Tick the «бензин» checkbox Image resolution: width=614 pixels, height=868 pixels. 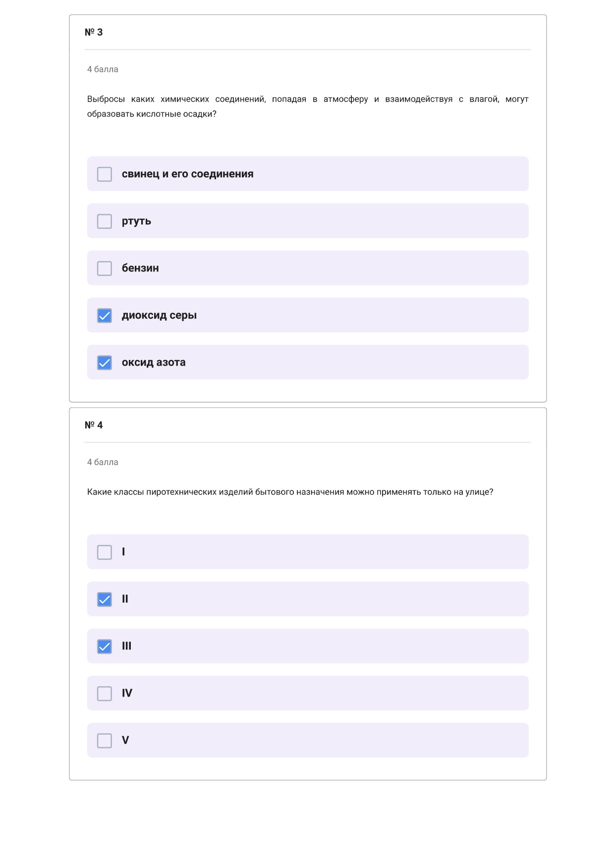(104, 268)
